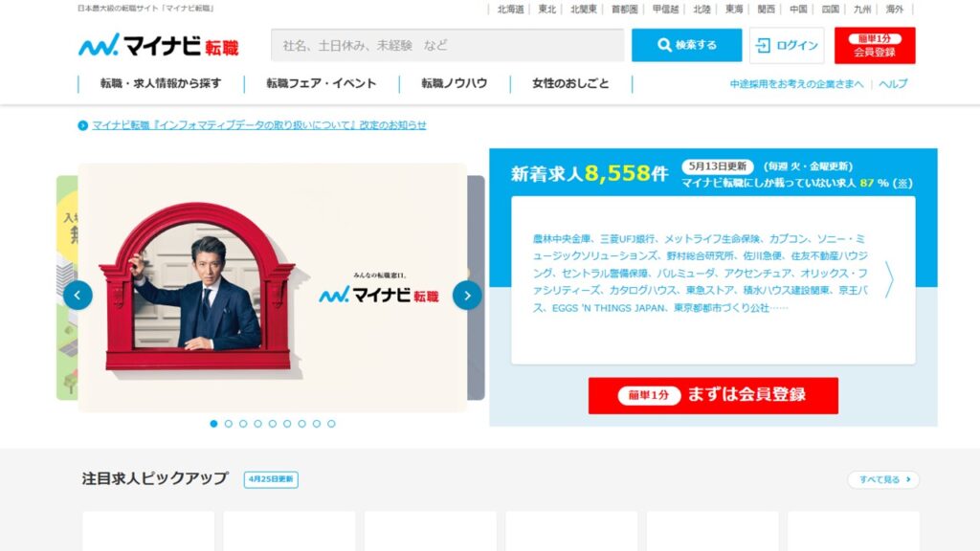Image resolution: width=980 pixels, height=551 pixels.
Task: Click the chevron arrow beside company list
Action: coord(889,279)
